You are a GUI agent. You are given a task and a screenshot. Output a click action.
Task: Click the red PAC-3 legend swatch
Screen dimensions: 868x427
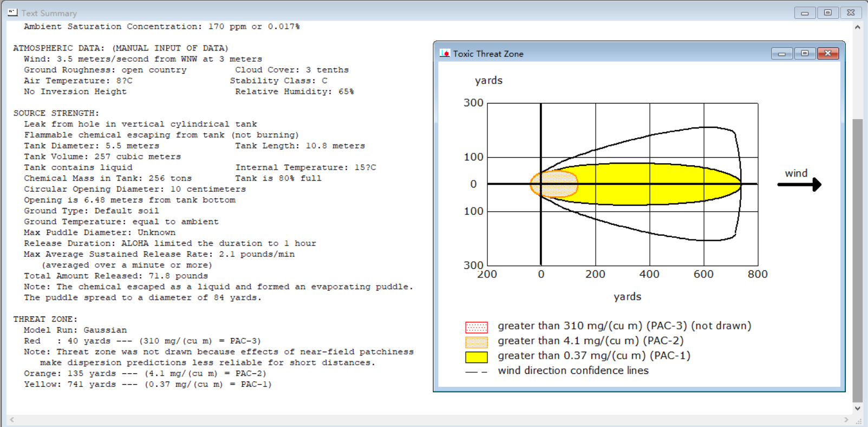click(x=477, y=327)
